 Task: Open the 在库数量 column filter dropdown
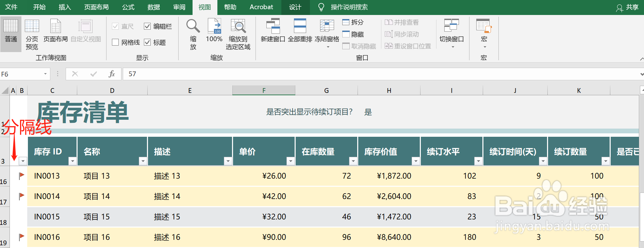pos(353,161)
